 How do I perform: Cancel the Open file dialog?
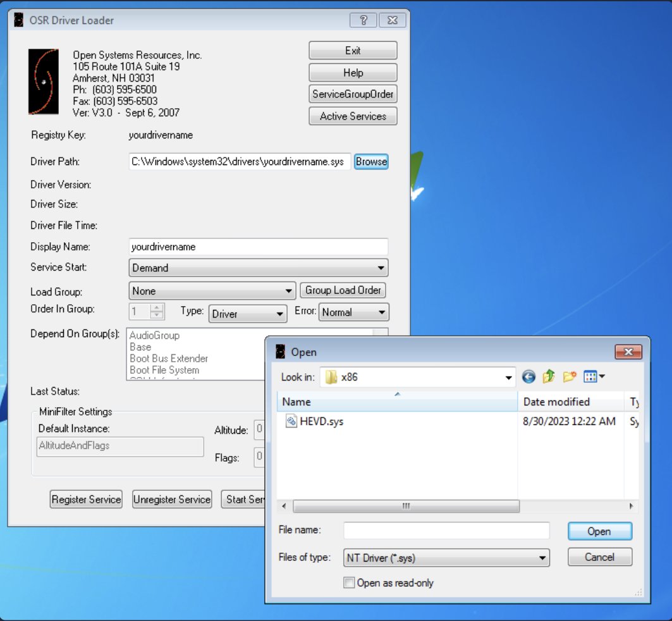[599, 557]
